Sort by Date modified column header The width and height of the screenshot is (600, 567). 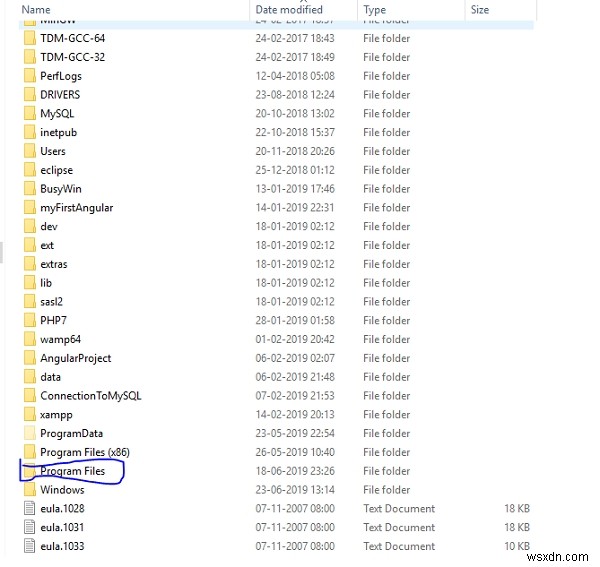[x=289, y=10]
